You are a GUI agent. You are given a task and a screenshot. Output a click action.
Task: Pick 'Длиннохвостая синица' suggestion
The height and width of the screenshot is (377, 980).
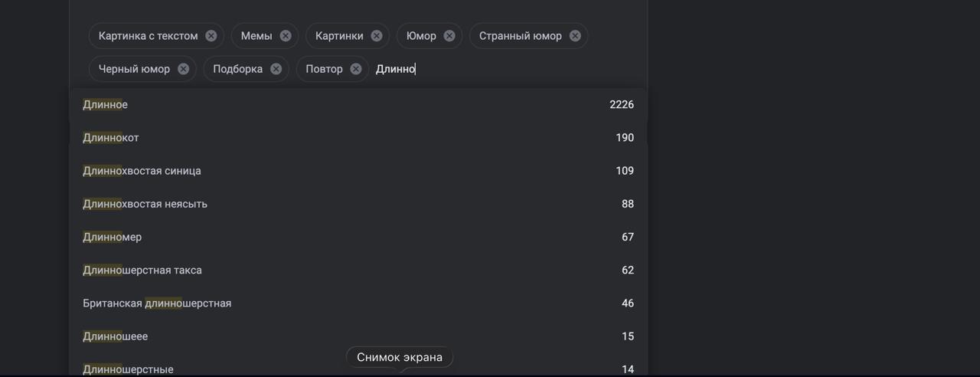[x=358, y=171]
